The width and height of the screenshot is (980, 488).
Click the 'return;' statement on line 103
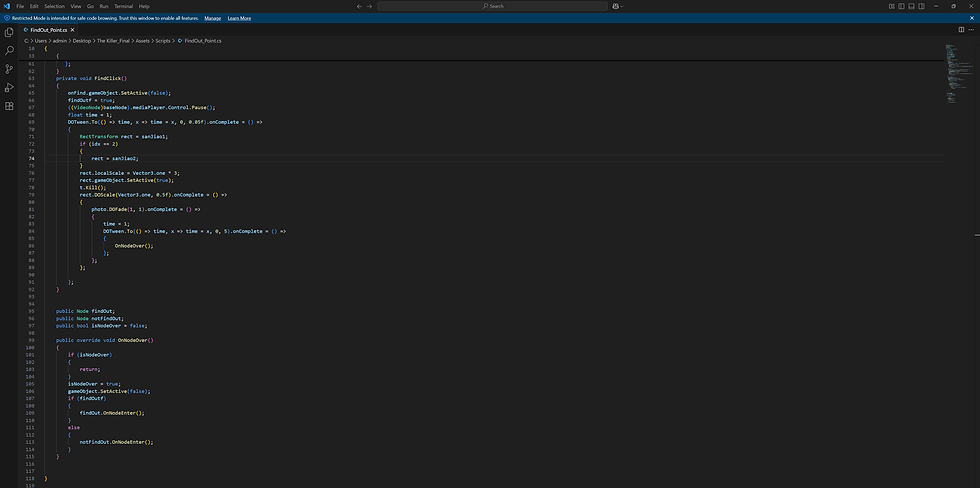coord(90,369)
